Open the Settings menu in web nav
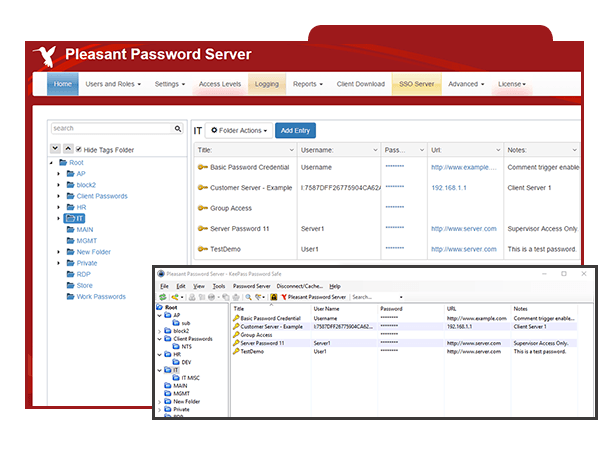The width and height of the screenshot is (603, 457). (x=170, y=84)
